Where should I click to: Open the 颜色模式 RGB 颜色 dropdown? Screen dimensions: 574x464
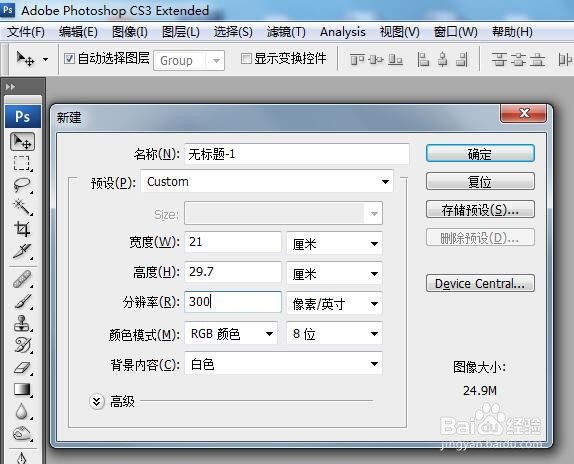coord(231,333)
